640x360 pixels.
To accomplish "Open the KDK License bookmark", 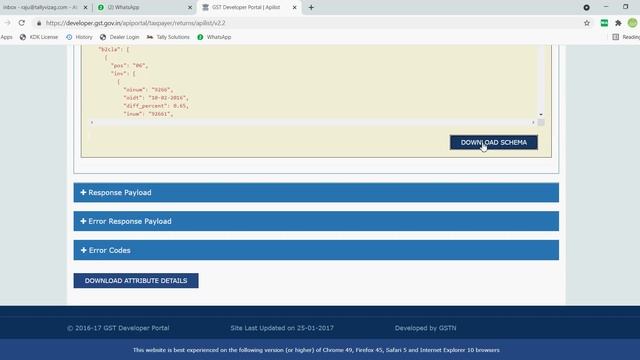I will 39,37.
